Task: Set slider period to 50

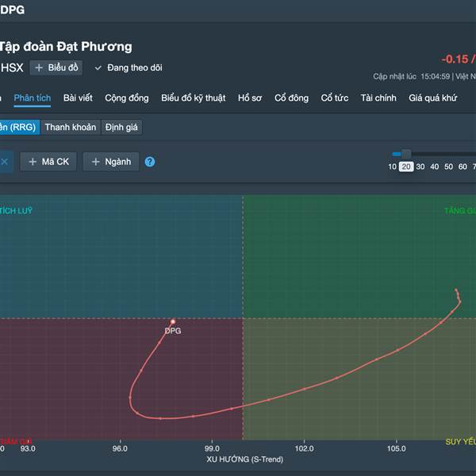Action: (449, 167)
